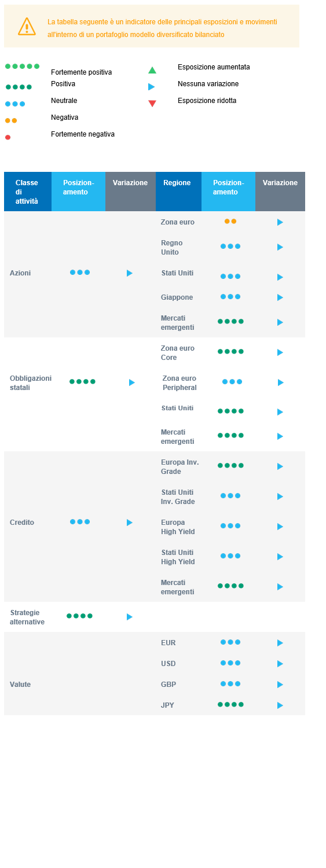Click the Obbligazioni statali row label
The image size is (326, 868).
(x=31, y=383)
